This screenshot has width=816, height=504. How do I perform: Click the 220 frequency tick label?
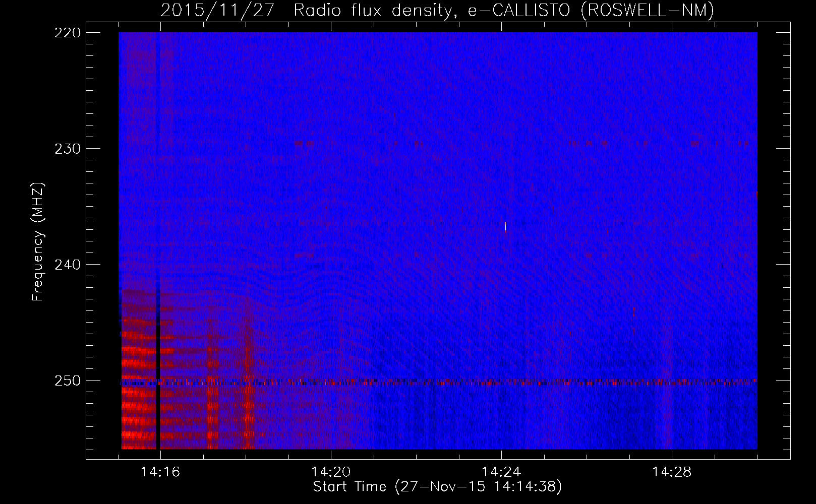coord(67,33)
